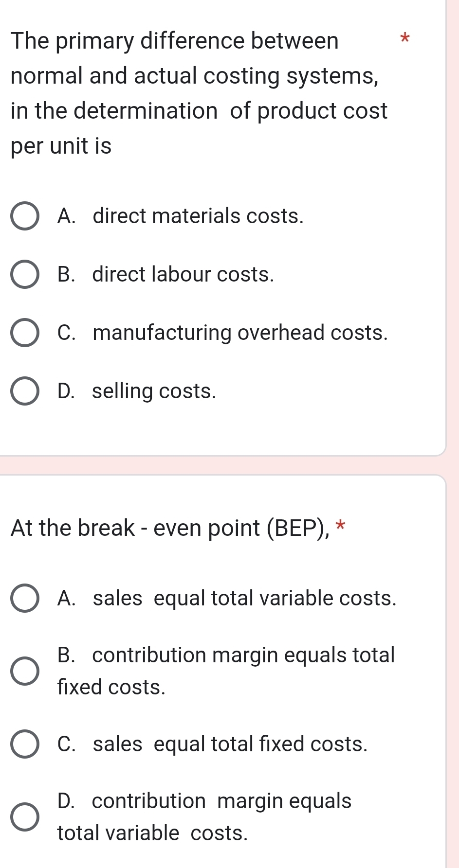The height and width of the screenshot is (868, 459).
Task: Pick radio for sales equal total fixed costs
Action: coord(25,744)
